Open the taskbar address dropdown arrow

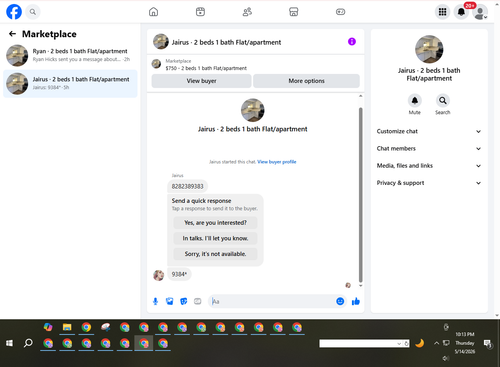coord(399,344)
